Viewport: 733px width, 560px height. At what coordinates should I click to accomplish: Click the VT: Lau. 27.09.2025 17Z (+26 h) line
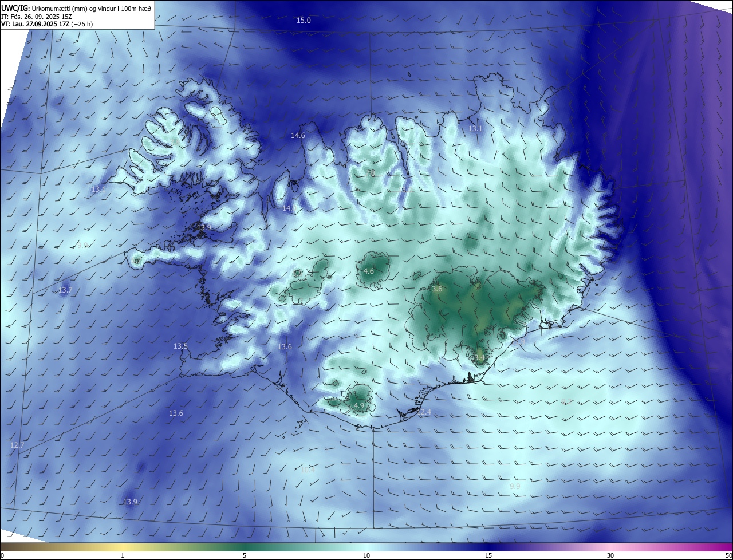(x=46, y=25)
